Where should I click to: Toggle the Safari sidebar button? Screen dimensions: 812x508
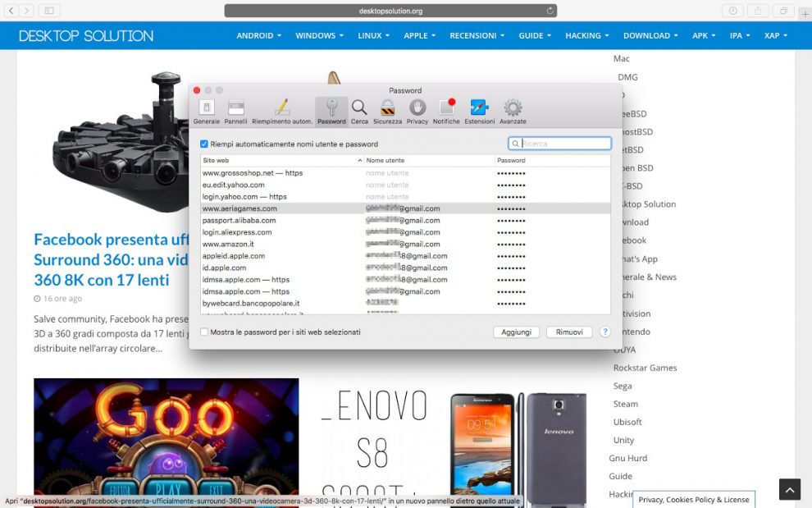tap(49, 11)
